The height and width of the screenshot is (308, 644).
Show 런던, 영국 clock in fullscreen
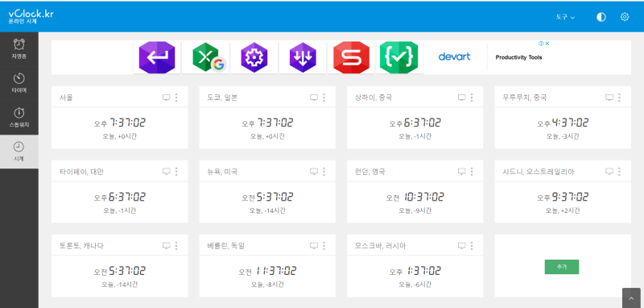(461, 171)
